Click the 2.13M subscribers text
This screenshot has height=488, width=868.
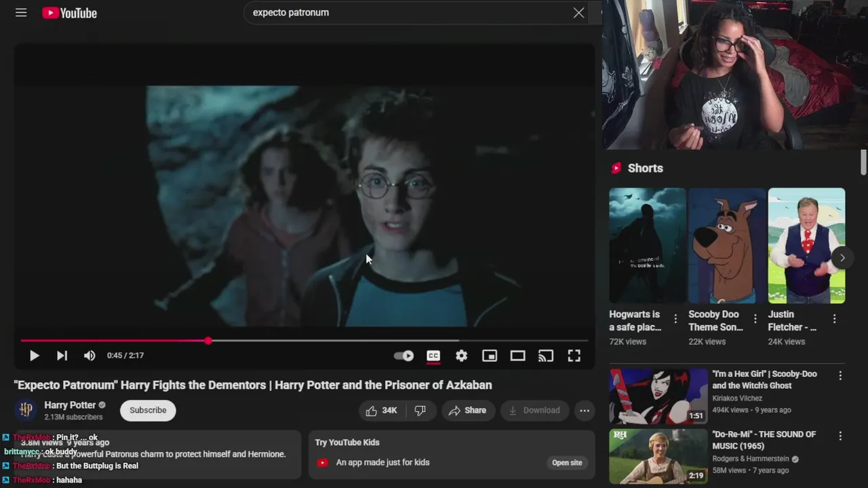pyautogui.click(x=73, y=418)
